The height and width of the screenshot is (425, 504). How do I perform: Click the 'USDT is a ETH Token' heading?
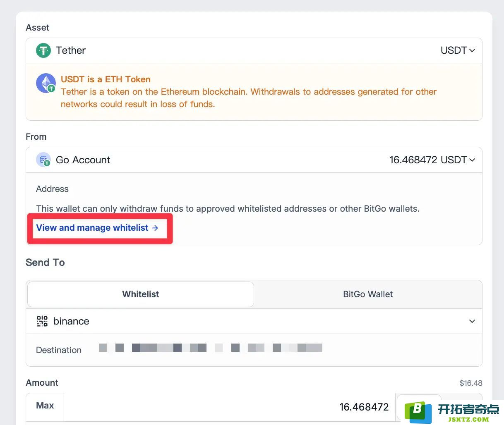(x=106, y=79)
